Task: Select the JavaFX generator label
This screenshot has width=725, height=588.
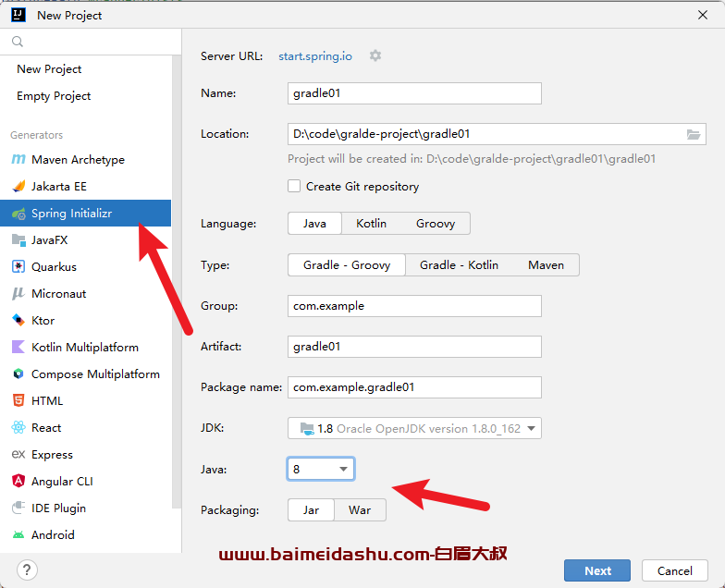Action: [50, 240]
